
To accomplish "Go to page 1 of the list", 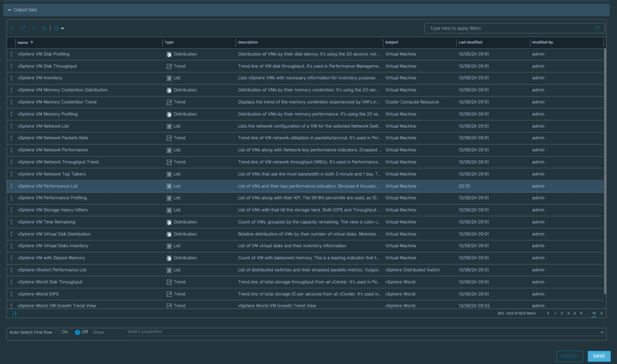I will pyautogui.click(x=555, y=313).
